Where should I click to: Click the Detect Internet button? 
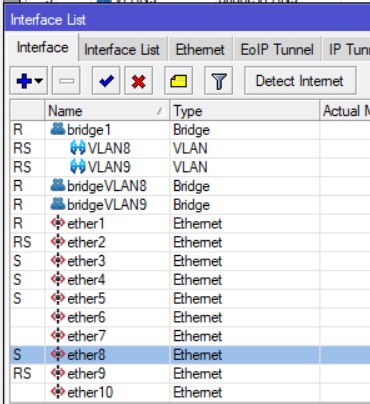pos(300,81)
